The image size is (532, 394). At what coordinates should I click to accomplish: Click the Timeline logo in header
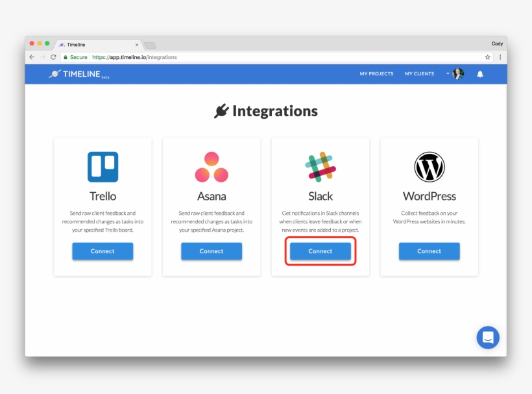[79, 74]
